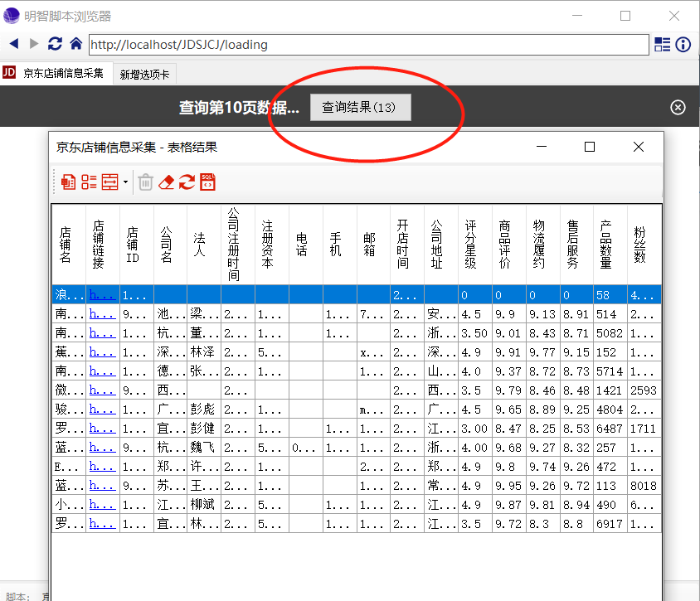
Task: Click the 商品评价 column header
Action: coord(509,245)
